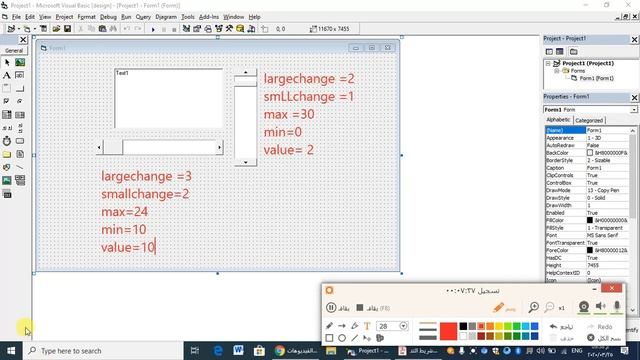Viewport: 640px width, 360px height.
Task: Click the General toolbox tab button
Action: click(14, 51)
